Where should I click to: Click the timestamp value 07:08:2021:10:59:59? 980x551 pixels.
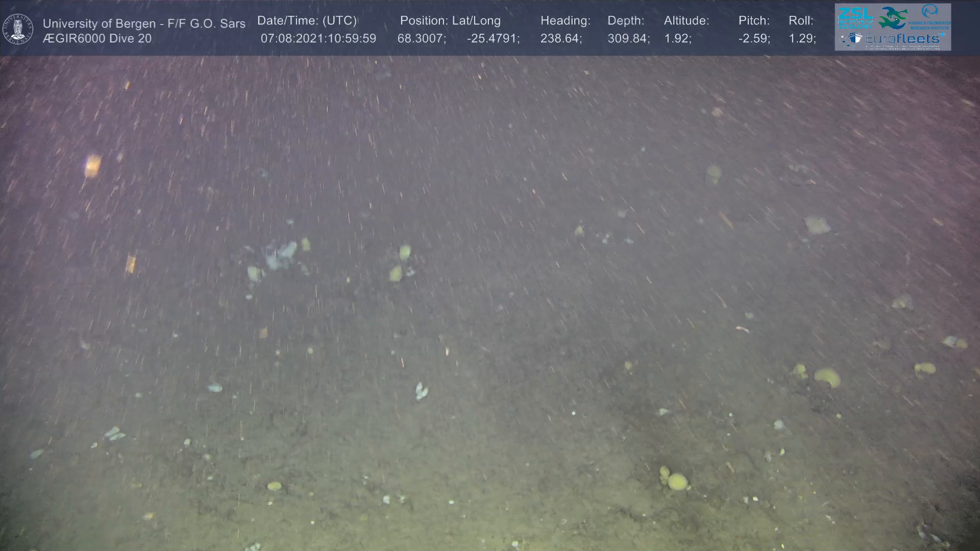[318, 38]
